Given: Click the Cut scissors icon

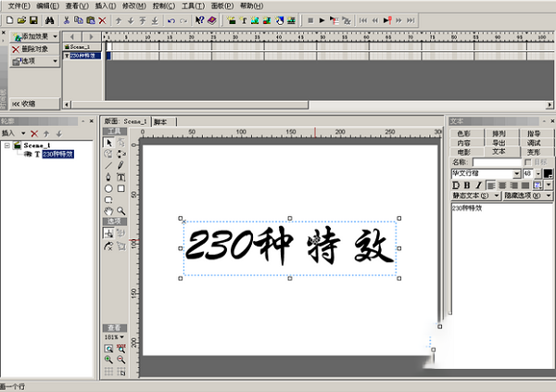Looking at the screenshot, I should coord(67,20).
